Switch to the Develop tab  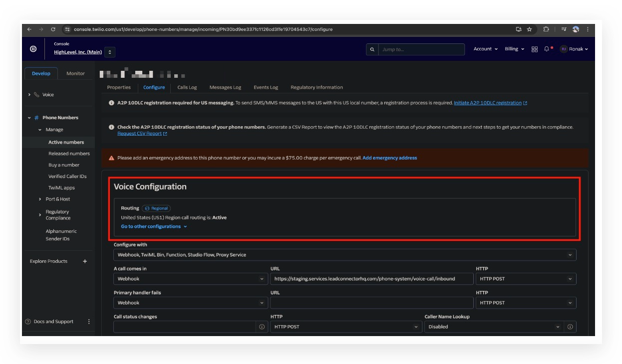41,73
